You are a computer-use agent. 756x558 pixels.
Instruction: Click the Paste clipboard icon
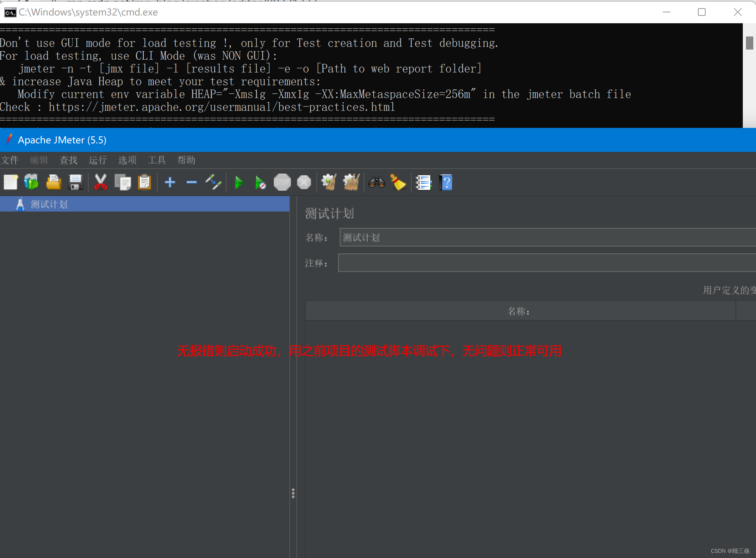(144, 182)
